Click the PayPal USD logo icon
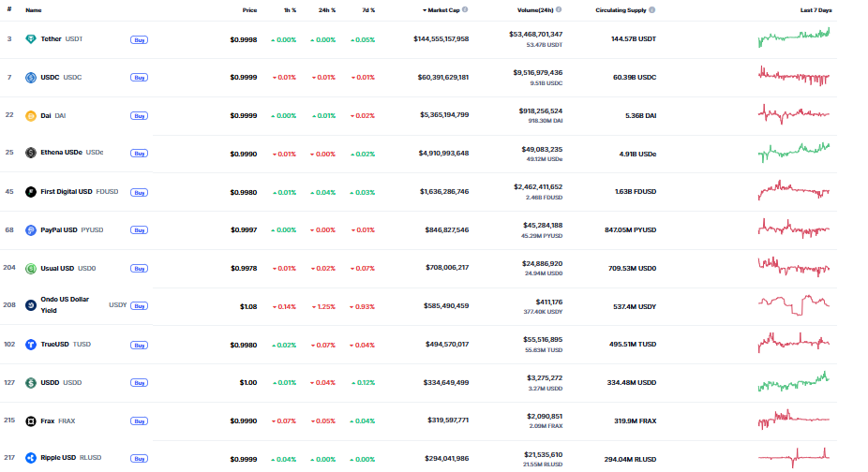The height and width of the screenshot is (472, 868). [x=31, y=230]
